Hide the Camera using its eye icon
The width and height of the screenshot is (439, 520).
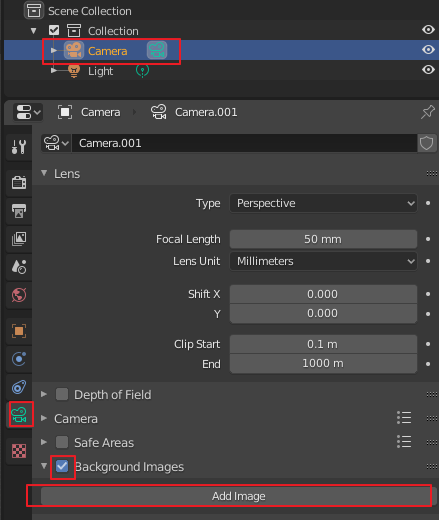(428, 50)
